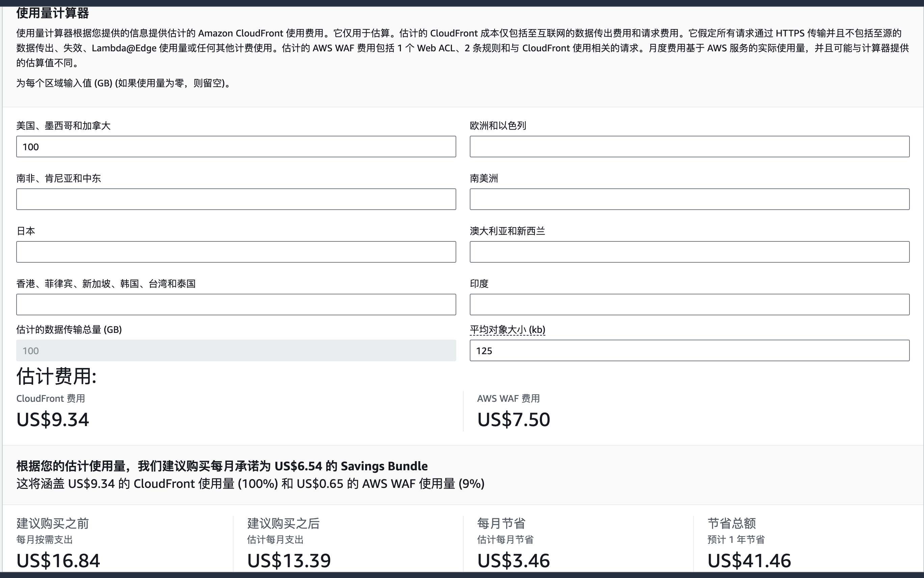The image size is (924, 578).
Task: Click the 估计每月节省 caption
Action: [x=505, y=540]
